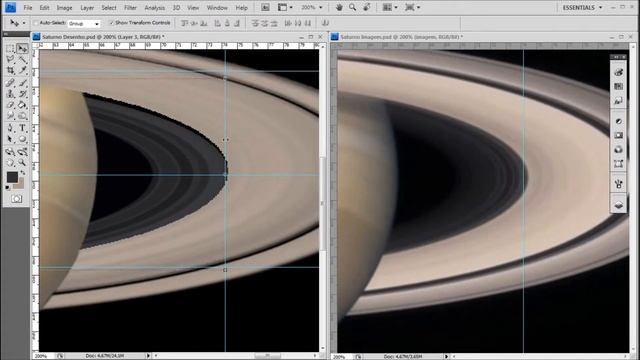
Task: Select the Brush tool
Action: [x=22, y=83]
